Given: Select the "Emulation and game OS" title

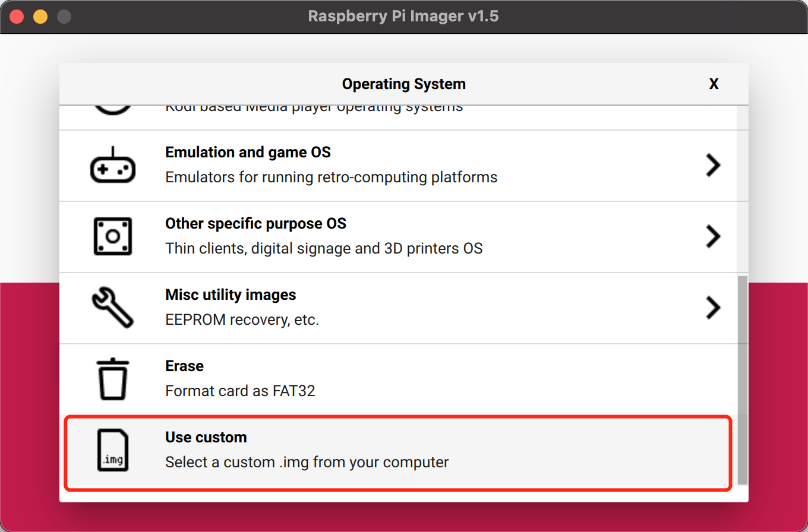Looking at the screenshot, I should coord(248,153).
